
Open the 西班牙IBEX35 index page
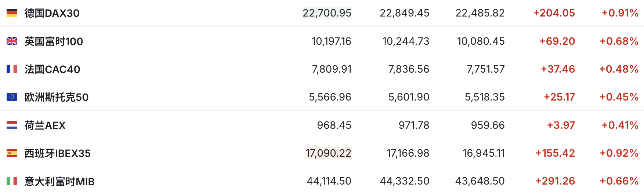click(x=57, y=153)
